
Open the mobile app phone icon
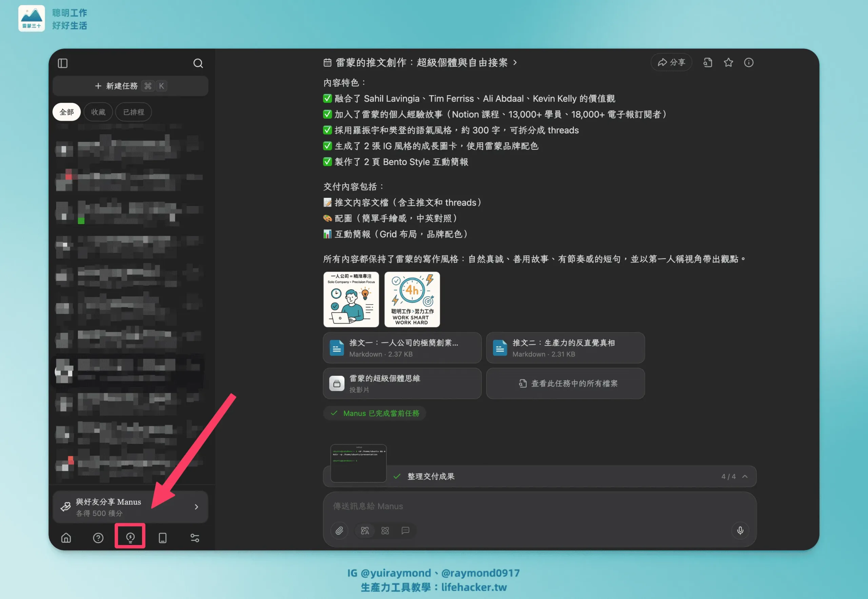[x=162, y=538]
